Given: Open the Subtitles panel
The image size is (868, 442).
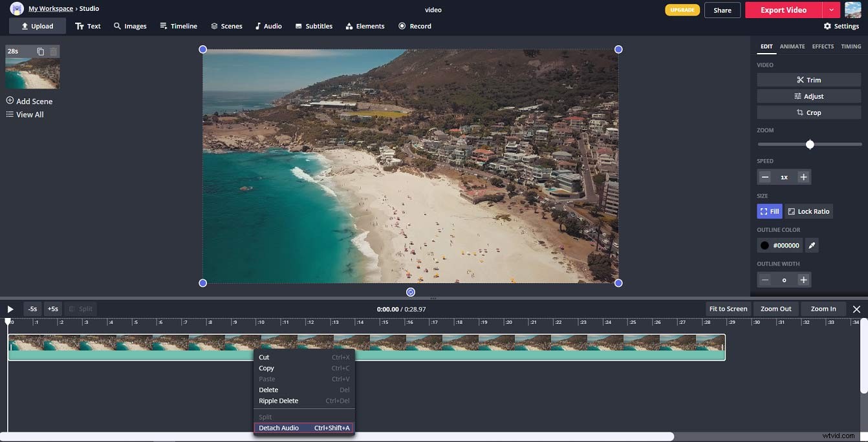Looking at the screenshot, I should [x=314, y=26].
